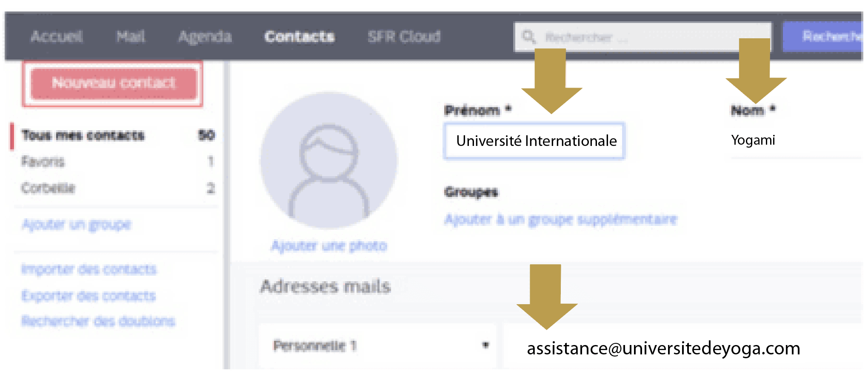This screenshot has width=868, height=388.
Task: Open the Favoris contacts list
Action: 43,161
